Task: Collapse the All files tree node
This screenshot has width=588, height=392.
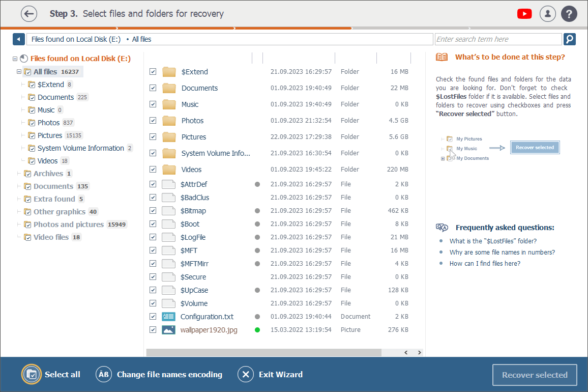Action: tap(19, 72)
